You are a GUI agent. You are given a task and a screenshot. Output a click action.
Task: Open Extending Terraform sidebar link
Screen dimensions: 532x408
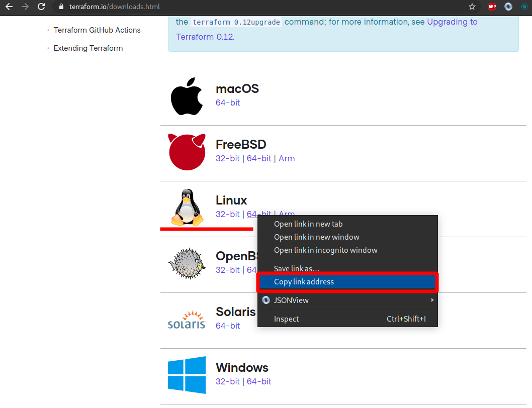pyautogui.click(x=88, y=48)
